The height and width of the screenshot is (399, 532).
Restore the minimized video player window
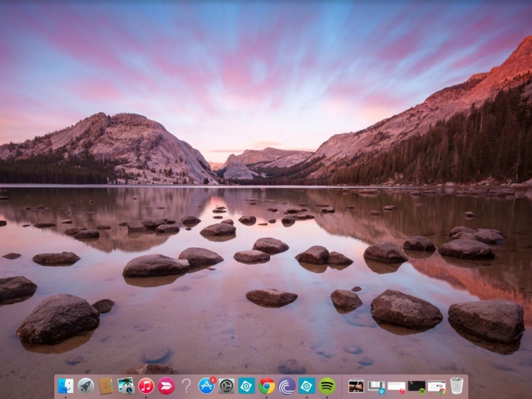point(357,385)
